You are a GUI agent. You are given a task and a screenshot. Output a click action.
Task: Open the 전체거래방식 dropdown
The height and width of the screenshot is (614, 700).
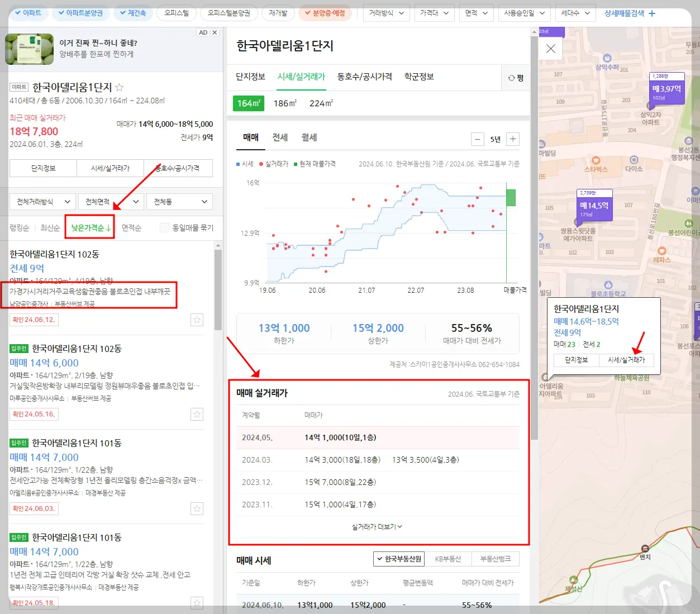(42, 201)
